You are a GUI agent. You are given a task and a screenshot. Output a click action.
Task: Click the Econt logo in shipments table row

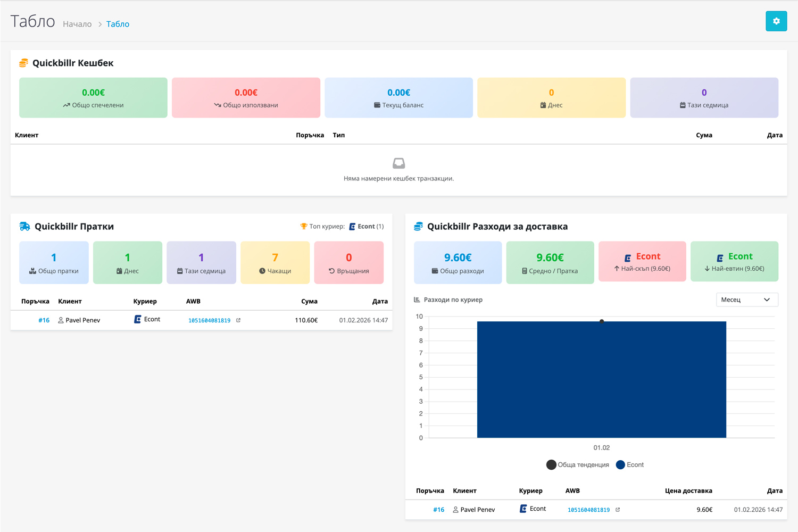138,319
